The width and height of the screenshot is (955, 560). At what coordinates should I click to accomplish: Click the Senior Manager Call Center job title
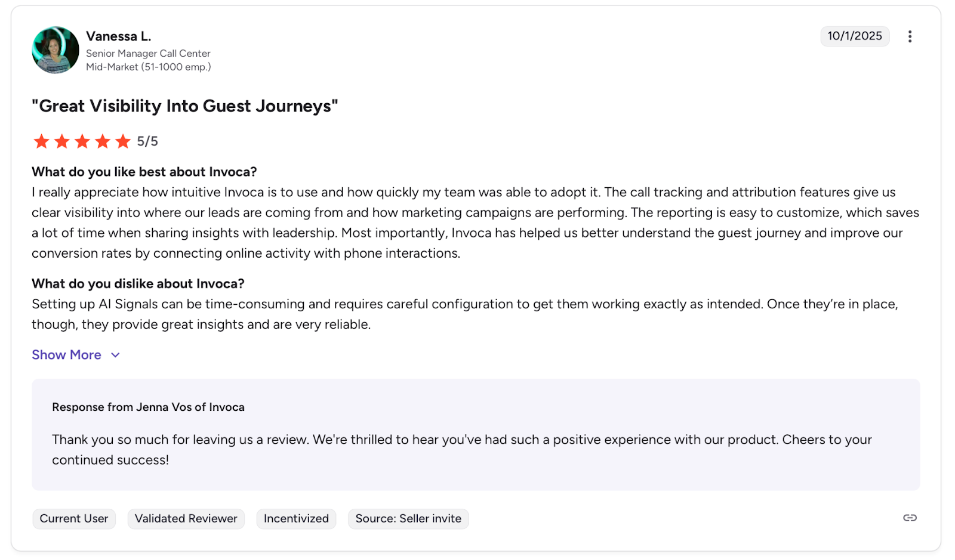click(148, 54)
